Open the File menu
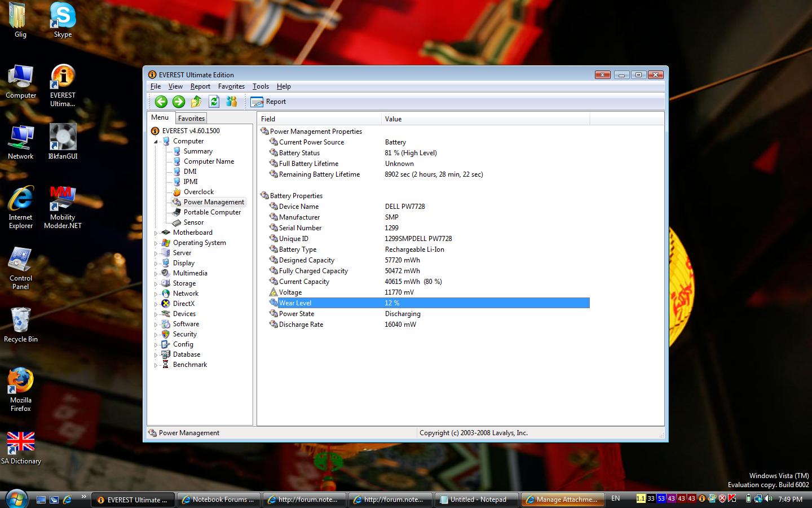Image resolution: width=812 pixels, height=508 pixels. [x=156, y=86]
